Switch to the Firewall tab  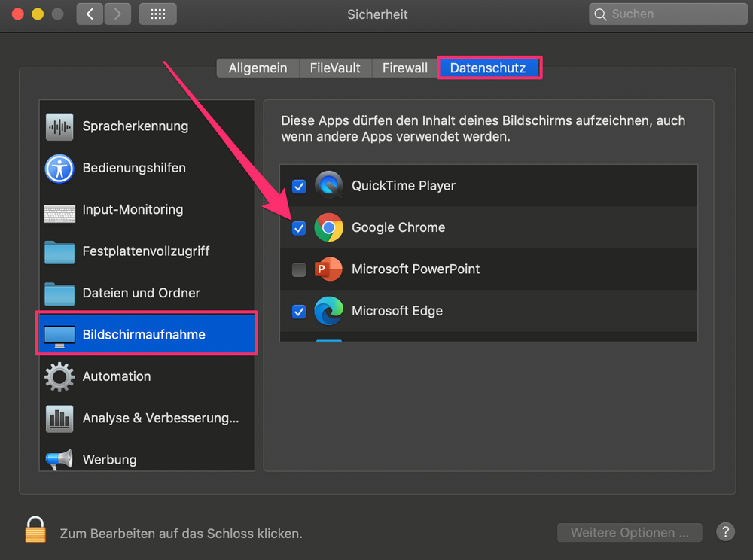pyautogui.click(x=405, y=68)
